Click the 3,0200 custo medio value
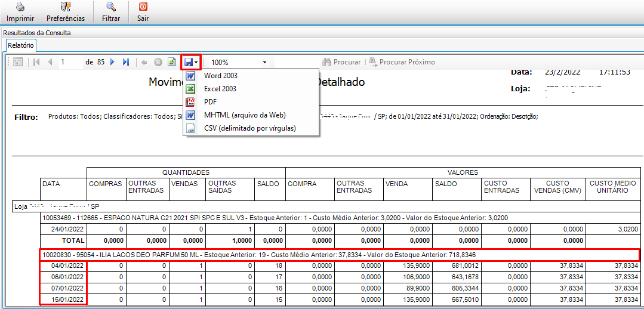The image size is (644, 309). [628, 229]
